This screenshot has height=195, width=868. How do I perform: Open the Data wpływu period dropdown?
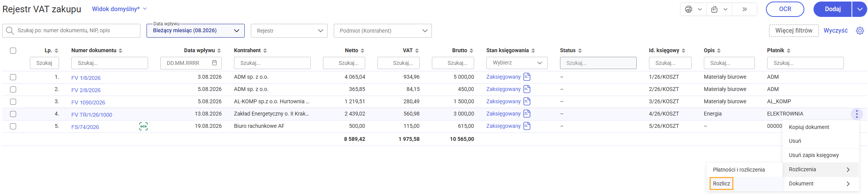click(x=196, y=31)
